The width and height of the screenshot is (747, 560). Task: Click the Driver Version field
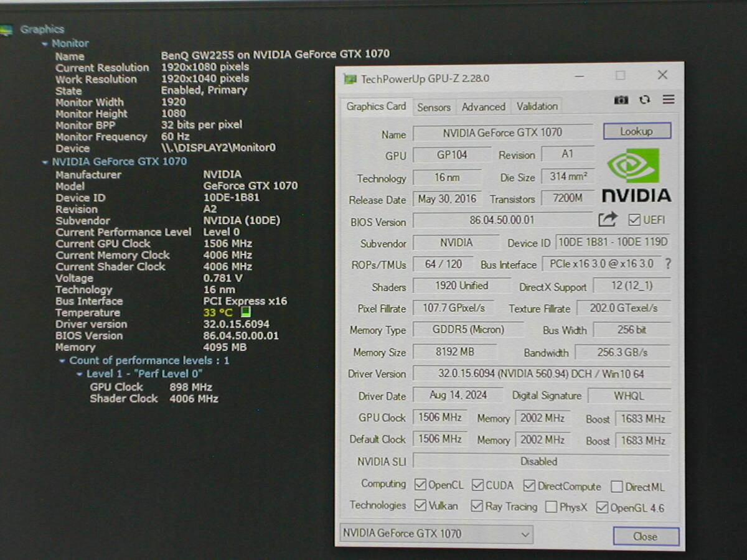pyautogui.click(x=542, y=373)
